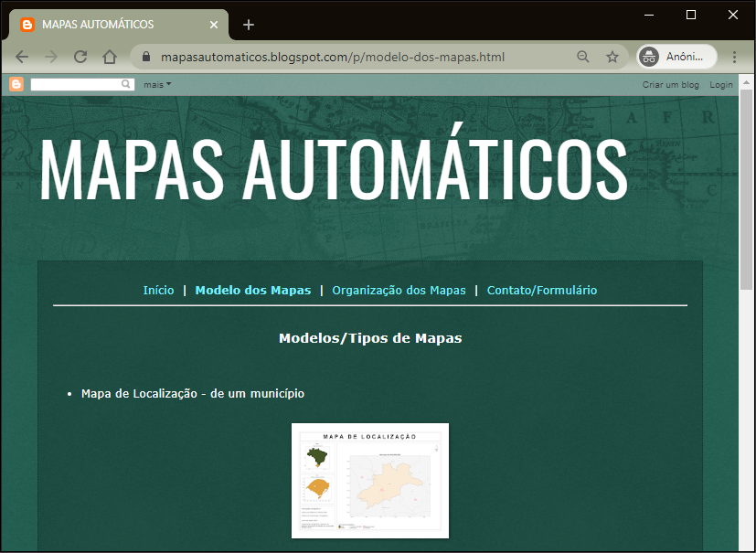Image resolution: width=756 pixels, height=553 pixels.
Task: Click the Login link
Action: (721, 84)
